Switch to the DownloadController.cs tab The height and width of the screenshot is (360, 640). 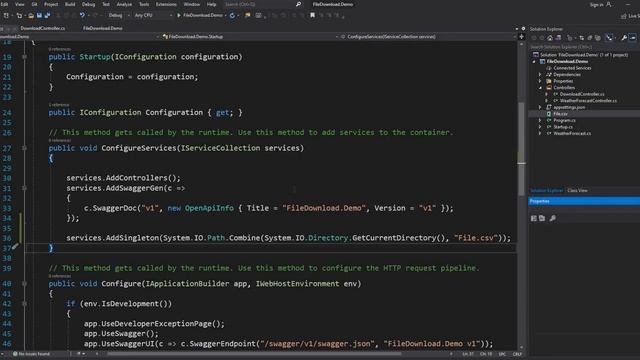pyautogui.click(x=42, y=29)
